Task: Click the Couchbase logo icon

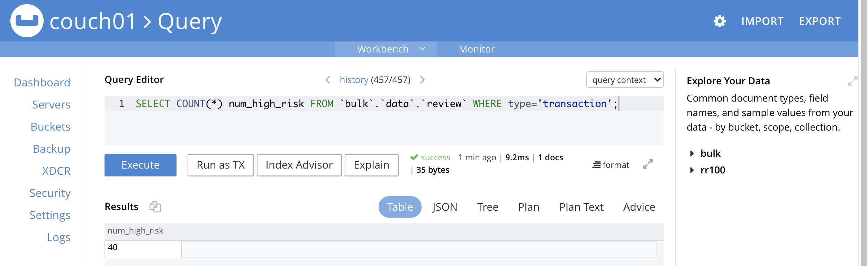Action: coord(27,21)
